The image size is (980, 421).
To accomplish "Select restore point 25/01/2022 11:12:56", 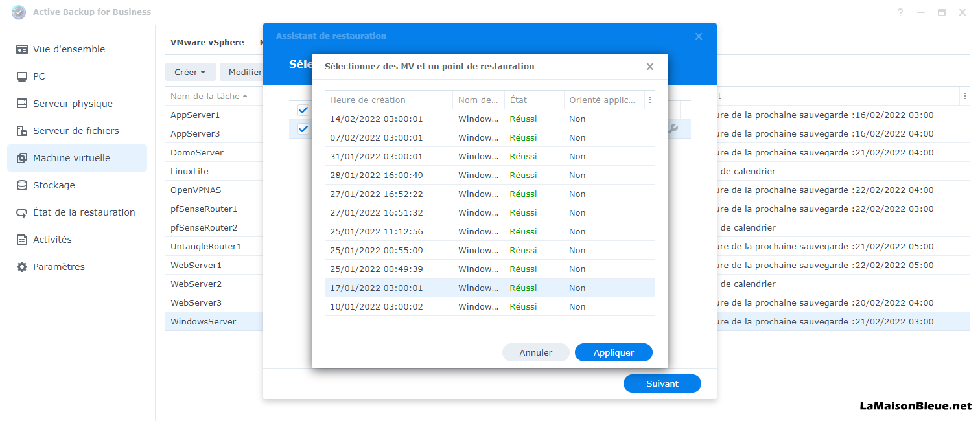I will [x=490, y=231].
